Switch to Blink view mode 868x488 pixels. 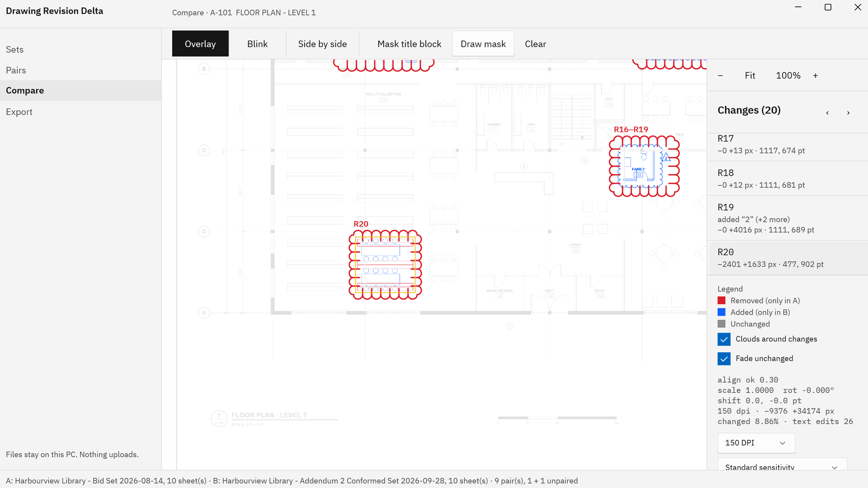(x=257, y=44)
